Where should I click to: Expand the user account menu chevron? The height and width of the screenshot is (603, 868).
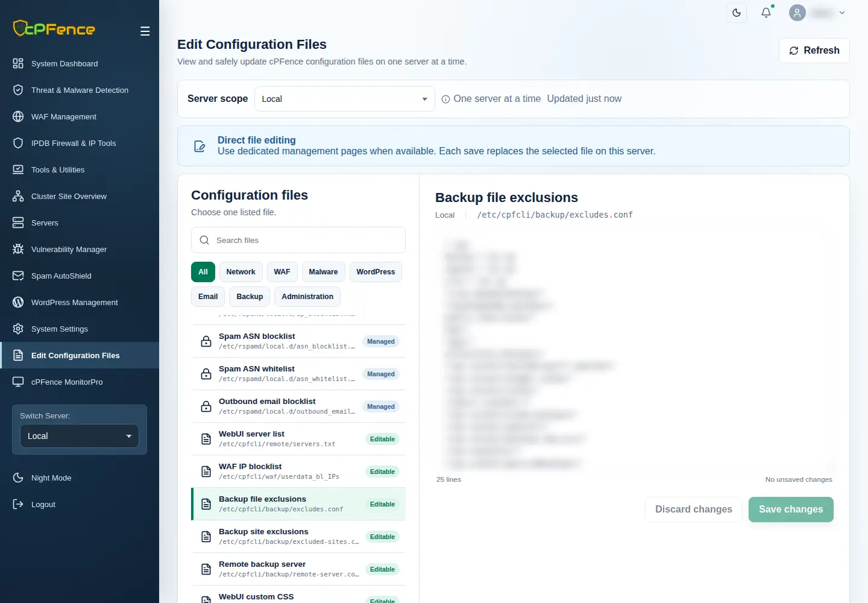click(x=842, y=13)
